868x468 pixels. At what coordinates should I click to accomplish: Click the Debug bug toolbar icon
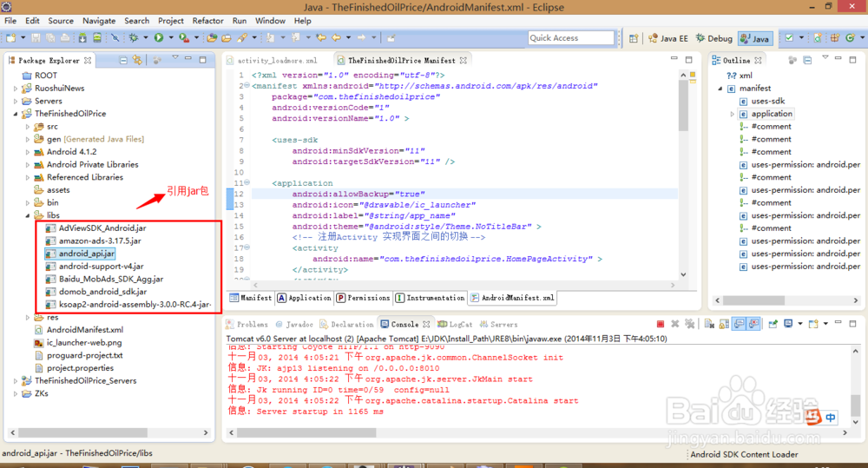tap(134, 37)
